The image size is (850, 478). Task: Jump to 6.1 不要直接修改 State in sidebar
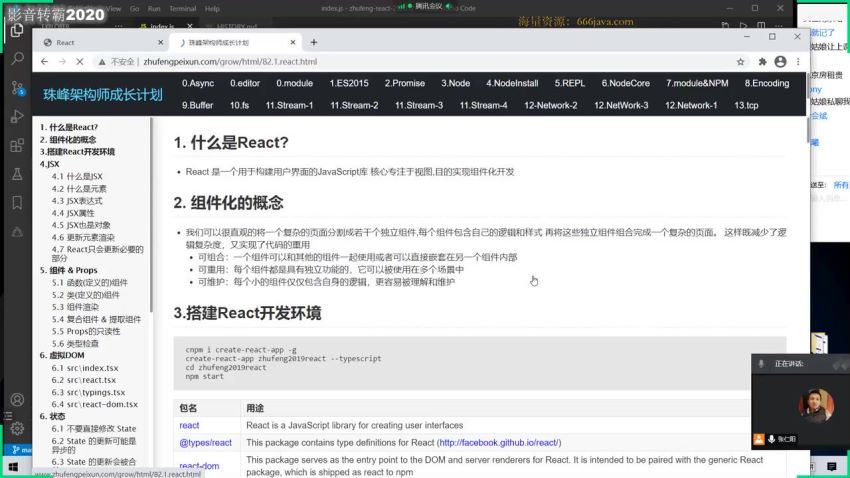coord(94,429)
